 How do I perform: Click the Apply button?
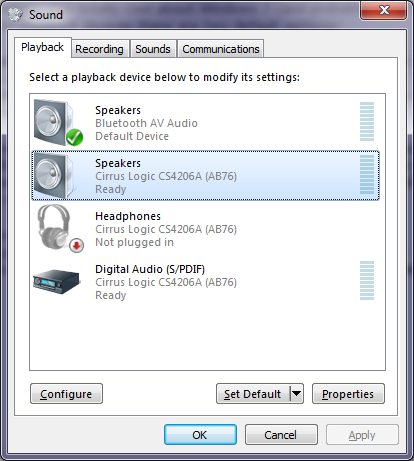[362, 435]
